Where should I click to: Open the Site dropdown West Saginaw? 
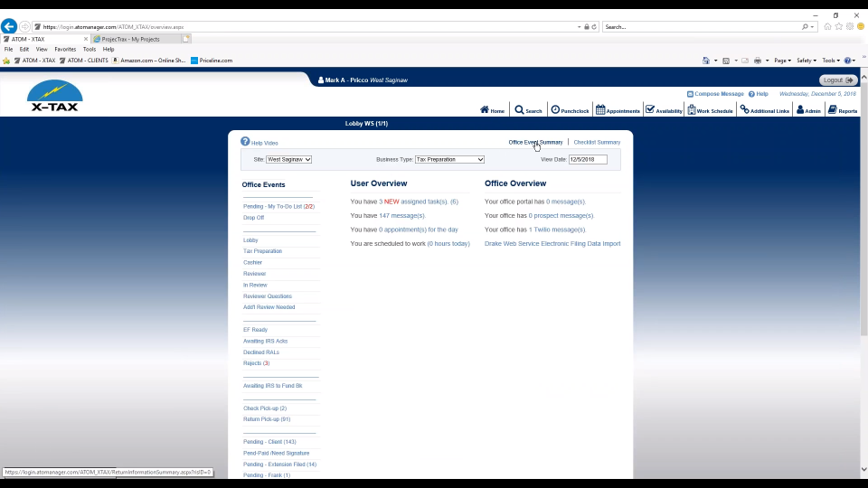288,159
